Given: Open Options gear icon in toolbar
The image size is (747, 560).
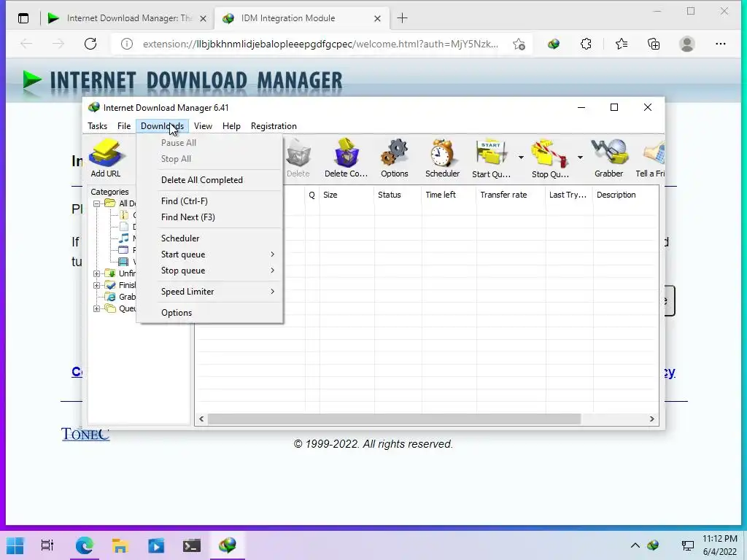Looking at the screenshot, I should pos(395,158).
